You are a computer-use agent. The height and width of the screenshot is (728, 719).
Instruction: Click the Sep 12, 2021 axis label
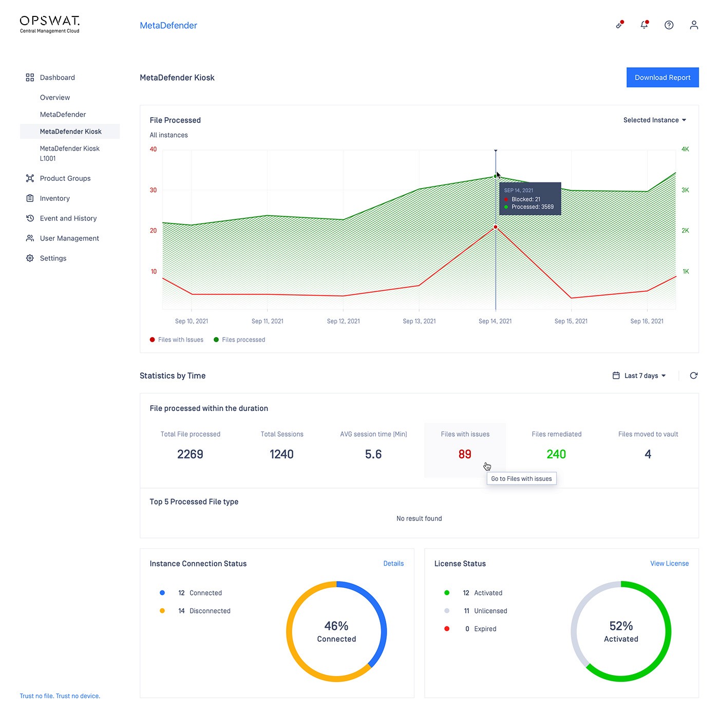click(344, 321)
